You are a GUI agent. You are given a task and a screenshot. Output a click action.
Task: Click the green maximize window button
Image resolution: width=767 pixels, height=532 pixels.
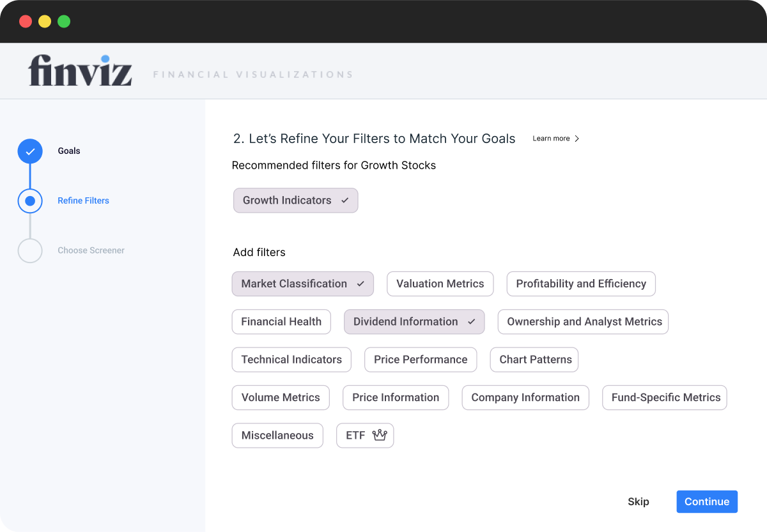pos(64,21)
